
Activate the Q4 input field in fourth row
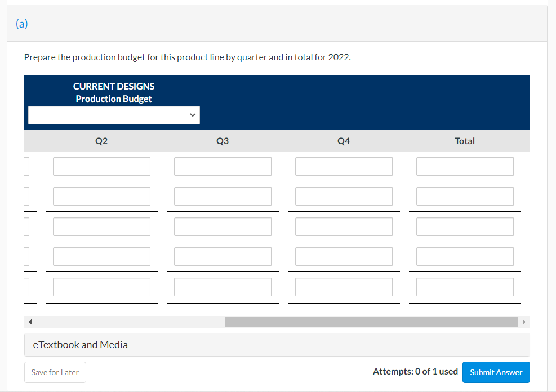[x=344, y=257]
